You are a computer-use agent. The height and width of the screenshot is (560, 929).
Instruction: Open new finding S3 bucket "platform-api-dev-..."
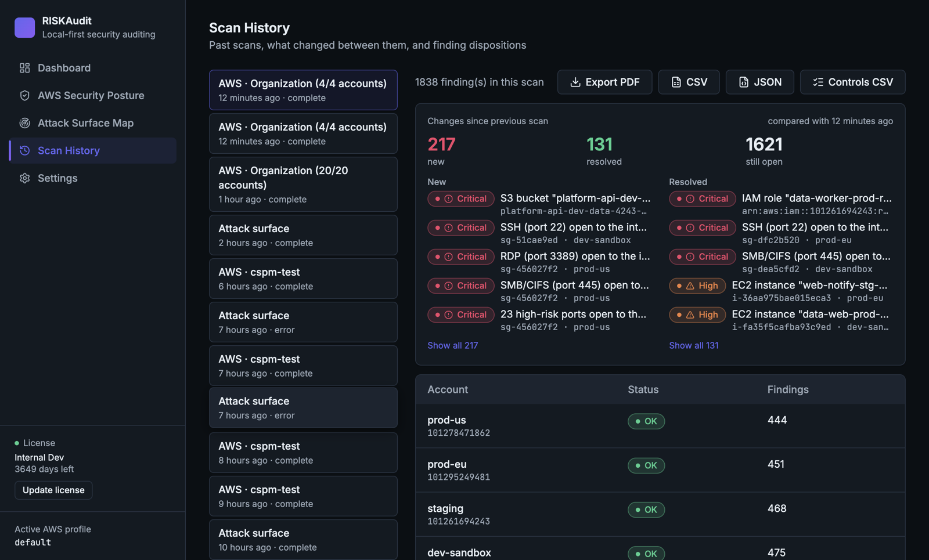click(540, 204)
